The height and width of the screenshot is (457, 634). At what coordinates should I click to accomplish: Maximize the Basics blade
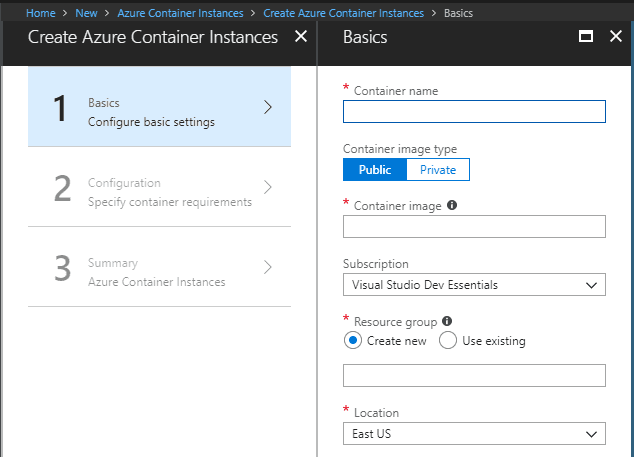587,37
